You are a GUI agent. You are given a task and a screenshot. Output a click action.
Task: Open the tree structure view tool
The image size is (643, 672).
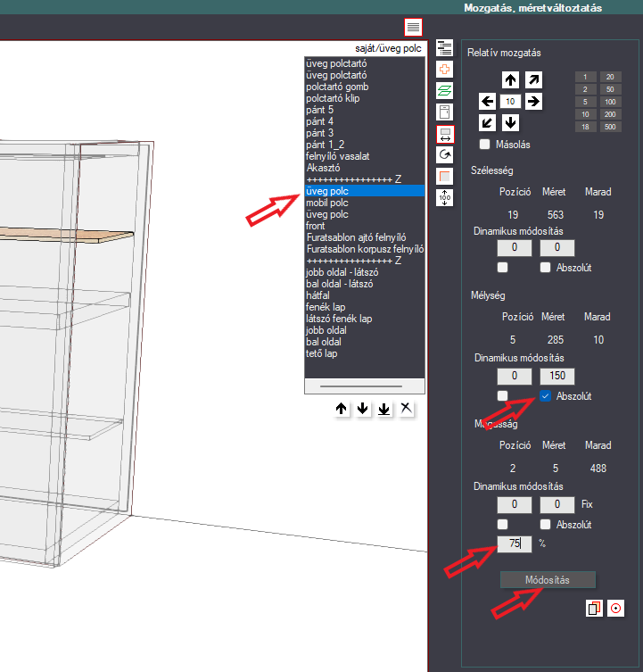point(445,47)
